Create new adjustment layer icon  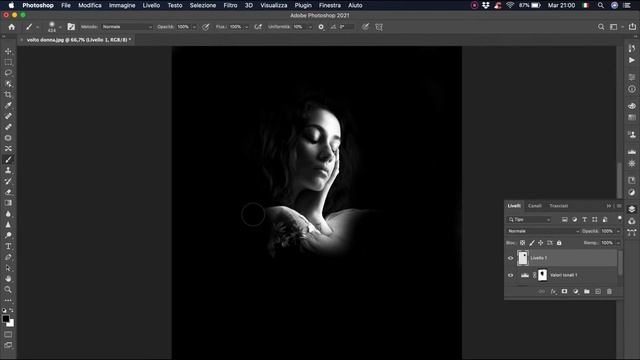pos(576,291)
